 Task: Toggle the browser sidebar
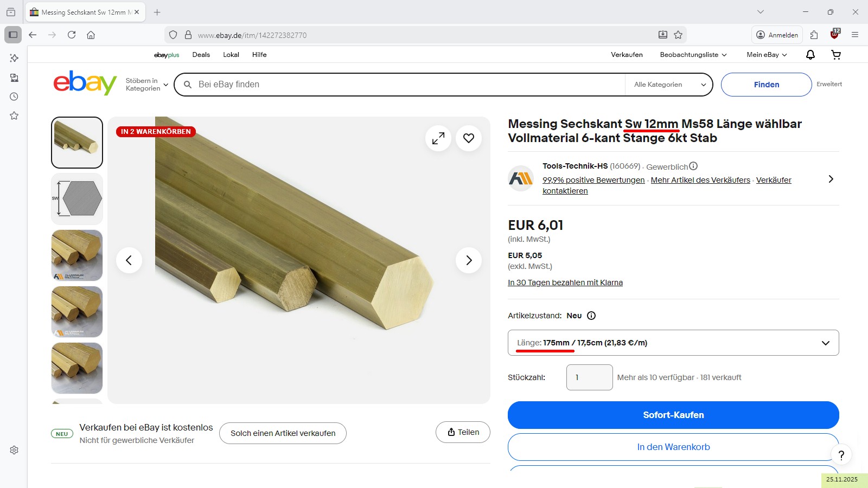13,35
